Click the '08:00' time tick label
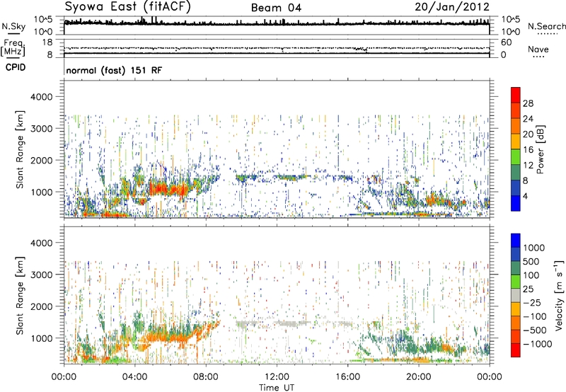This screenshot has width=566, height=392. [x=206, y=377]
